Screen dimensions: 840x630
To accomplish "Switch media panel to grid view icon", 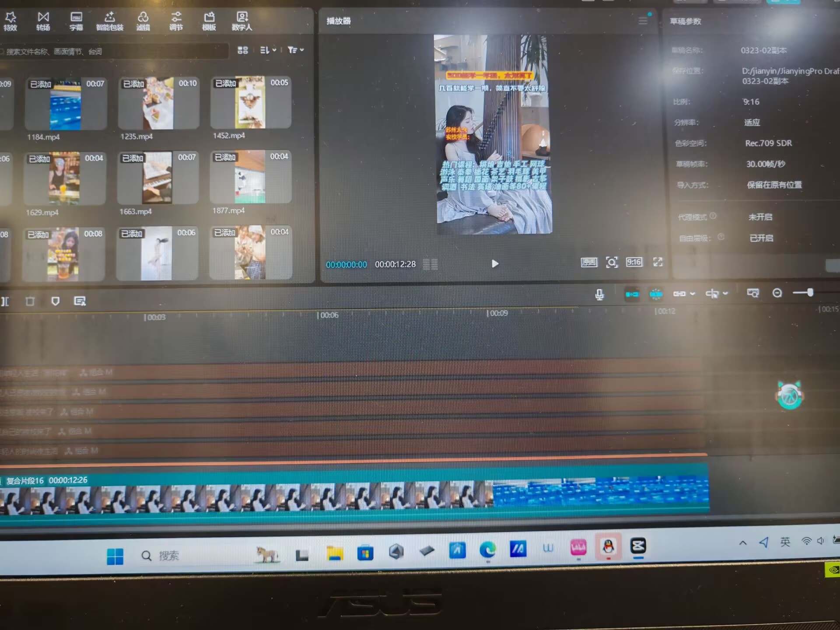I will (x=242, y=50).
